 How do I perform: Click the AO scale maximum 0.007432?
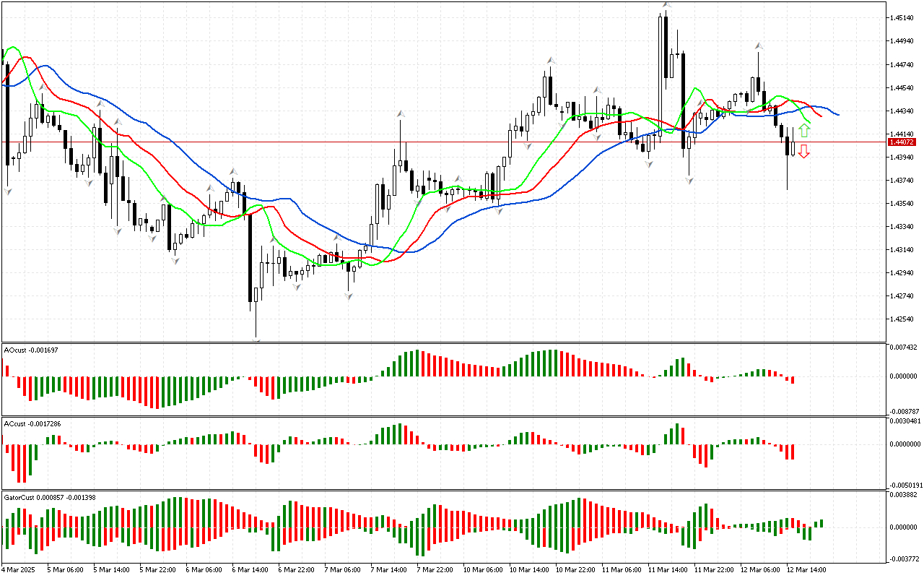pos(904,348)
